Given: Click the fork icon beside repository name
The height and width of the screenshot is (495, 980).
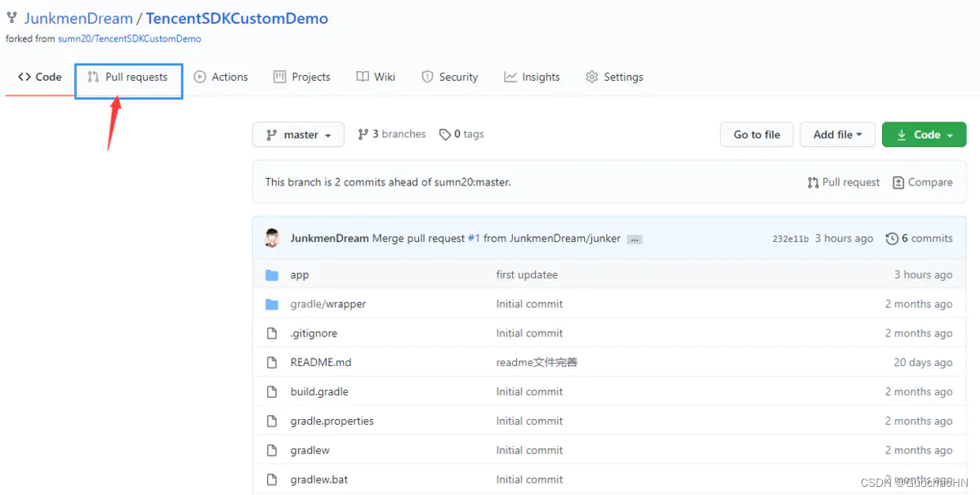Looking at the screenshot, I should coord(11,18).
